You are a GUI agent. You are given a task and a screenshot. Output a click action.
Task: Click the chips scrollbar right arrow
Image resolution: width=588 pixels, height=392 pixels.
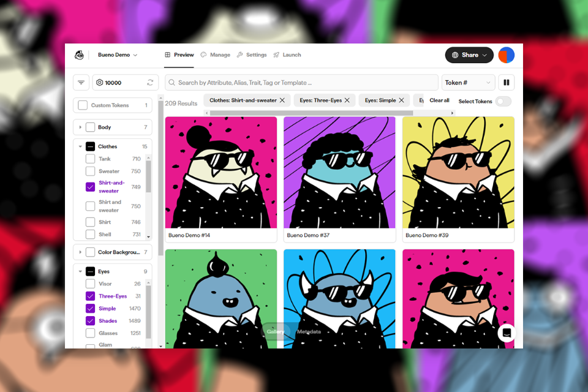click(x=452, y=113)
